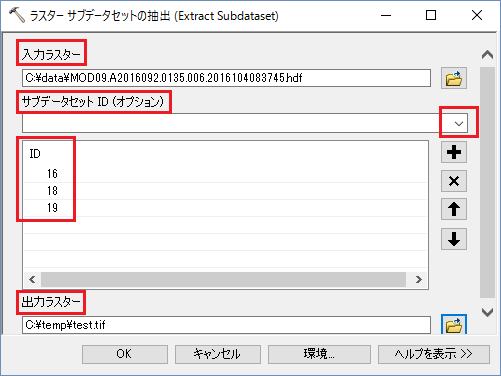Viewport: 501px width, 376px height.
Task: Confirm the dialog with OK
Action: click(125, 354)
